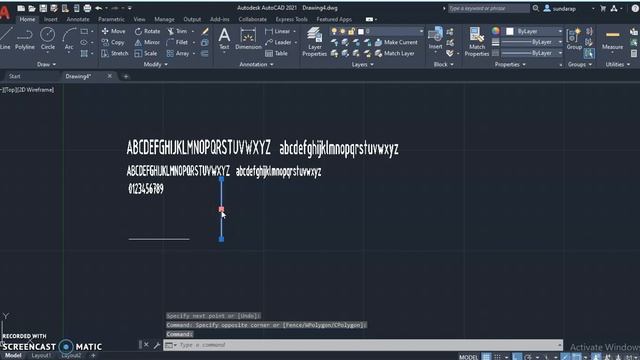Toggle the layer freeze sun icon
The height and width of the screenshot is (360, 640).
[343, 31]
